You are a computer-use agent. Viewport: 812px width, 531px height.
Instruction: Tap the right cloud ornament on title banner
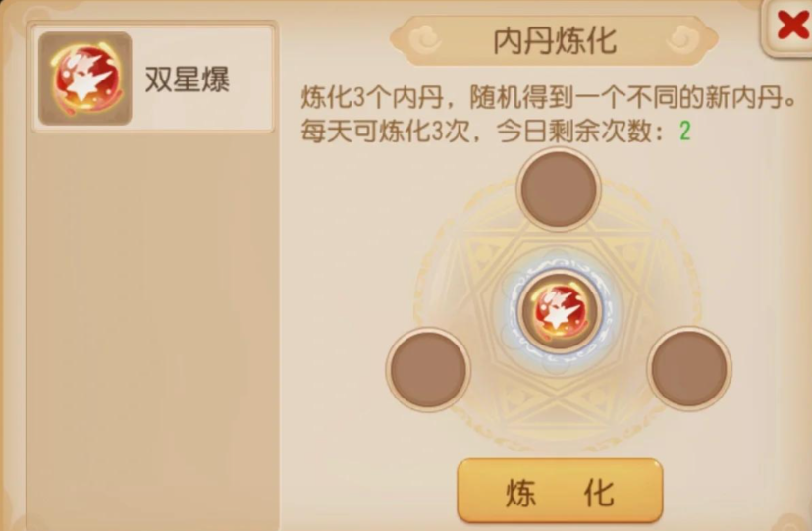(x=682, y=40)
